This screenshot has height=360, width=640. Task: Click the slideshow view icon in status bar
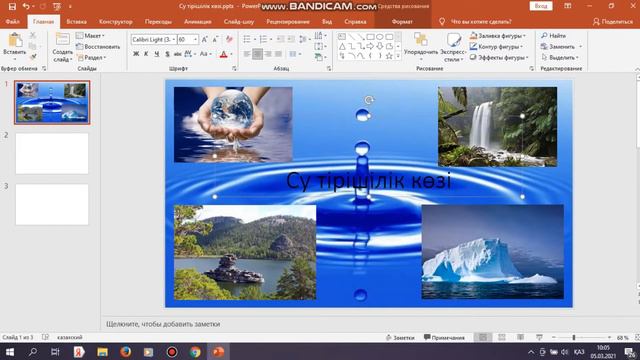539,338
